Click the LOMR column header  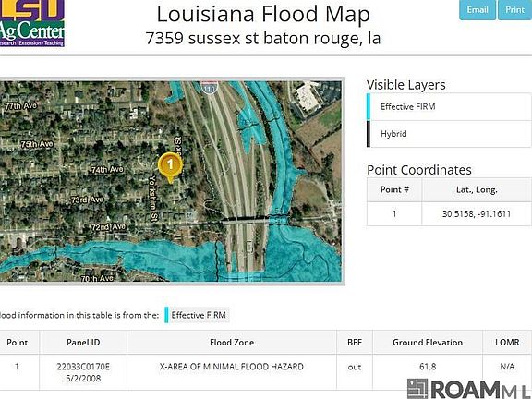[x=507, y=343]
